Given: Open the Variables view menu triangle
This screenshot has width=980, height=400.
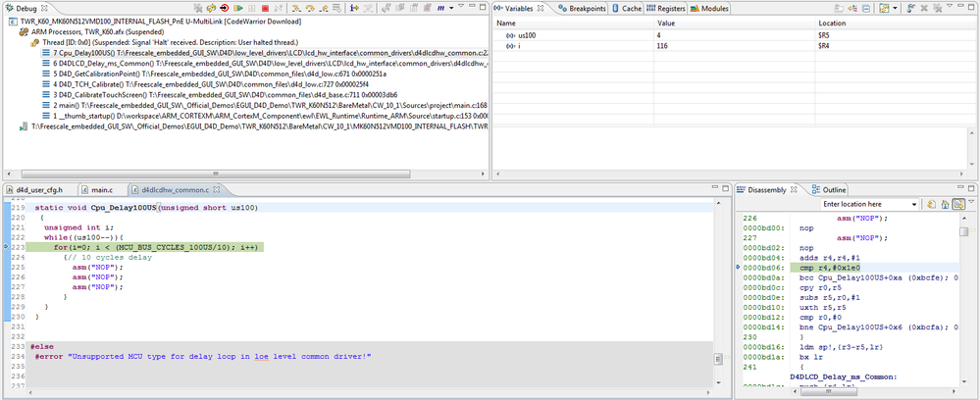Looking at the screenshot, I should (950, 6).
